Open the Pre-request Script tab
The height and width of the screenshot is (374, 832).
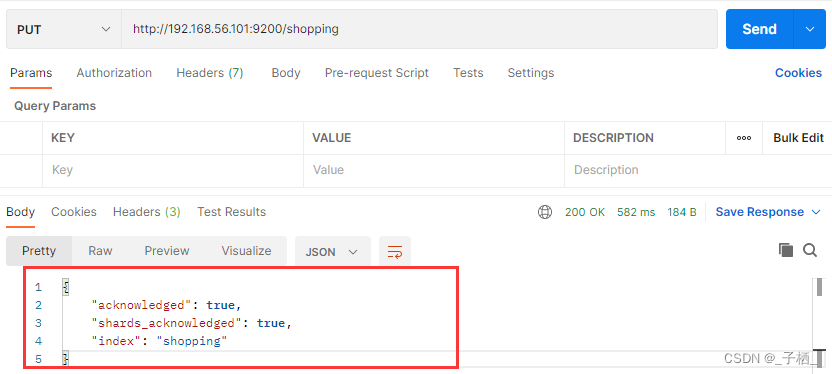point(377,73)
